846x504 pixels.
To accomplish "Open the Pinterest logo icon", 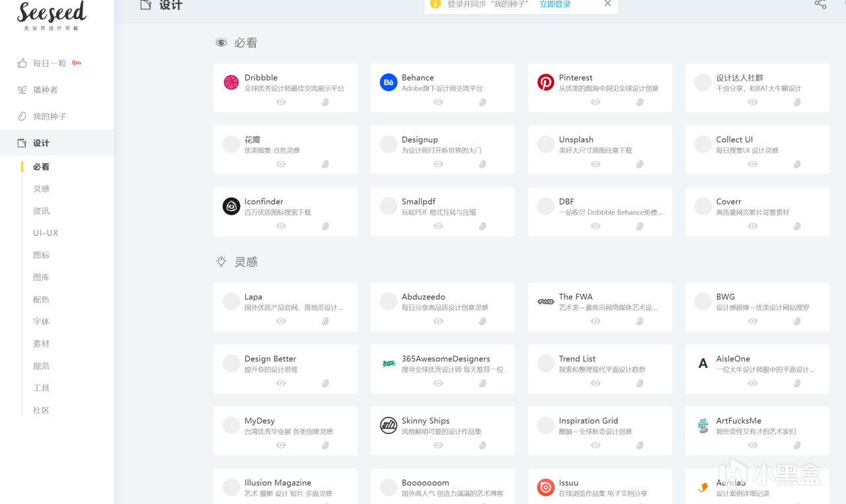I will 546,83.
